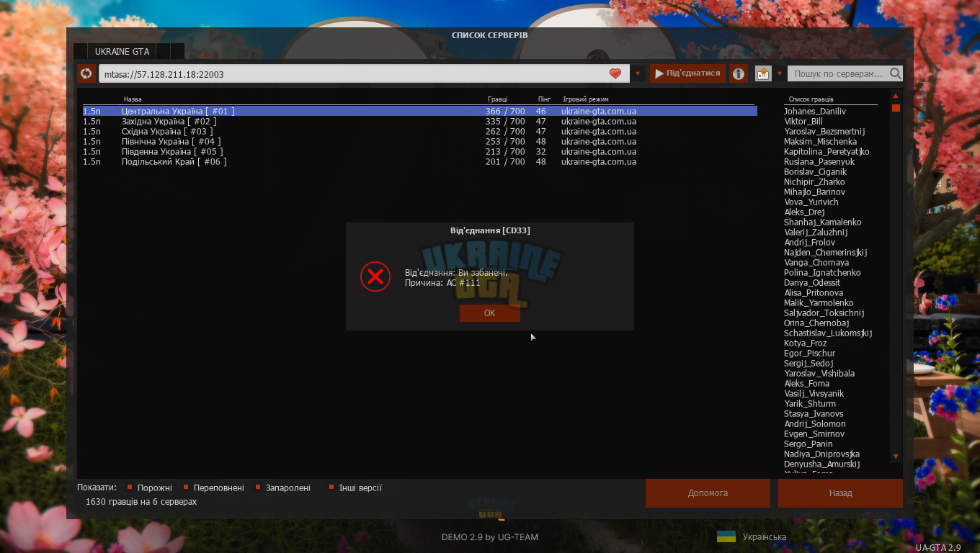Click player Nadiya_Dniprovsjka in list
This screenshot has height=553, width=980.
point(821,454)
